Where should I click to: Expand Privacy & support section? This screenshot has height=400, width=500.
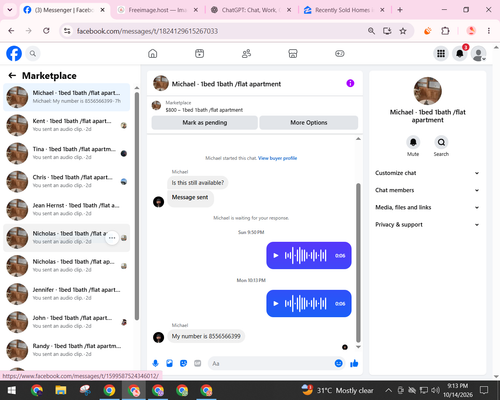[427, 225]
